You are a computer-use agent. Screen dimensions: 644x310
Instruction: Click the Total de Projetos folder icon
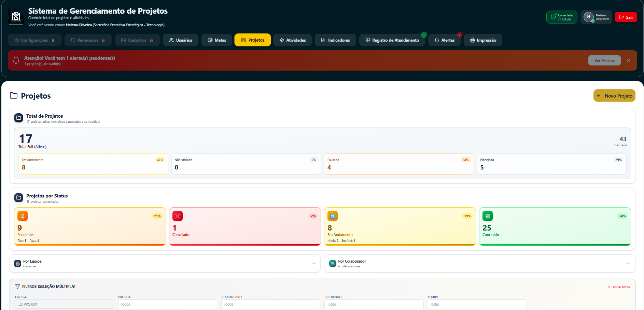point(19,118)
